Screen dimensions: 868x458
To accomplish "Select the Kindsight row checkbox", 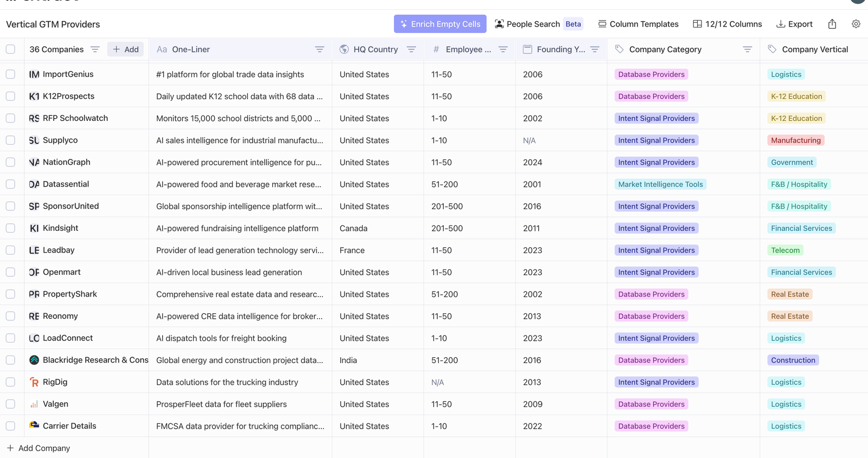I will pos(10,228).
